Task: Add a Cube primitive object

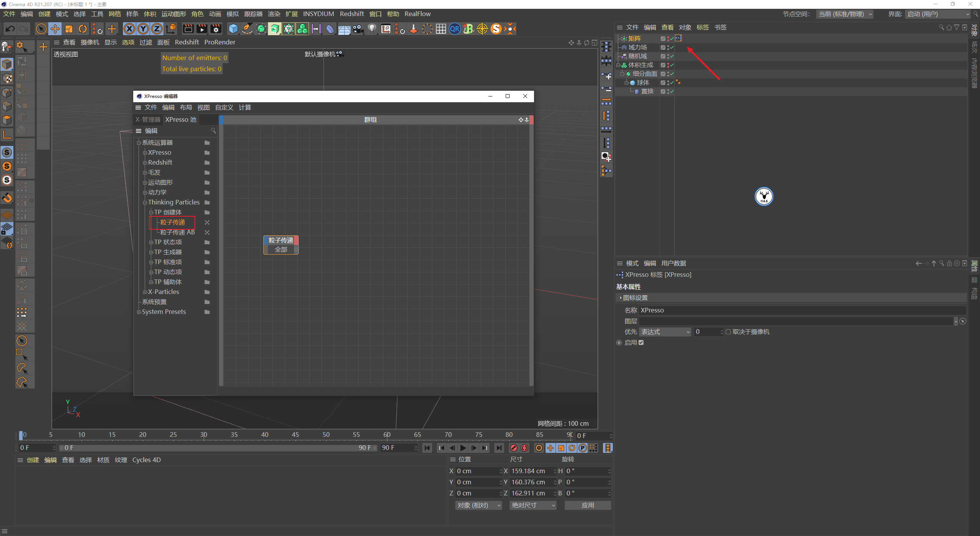Action: 233,29
